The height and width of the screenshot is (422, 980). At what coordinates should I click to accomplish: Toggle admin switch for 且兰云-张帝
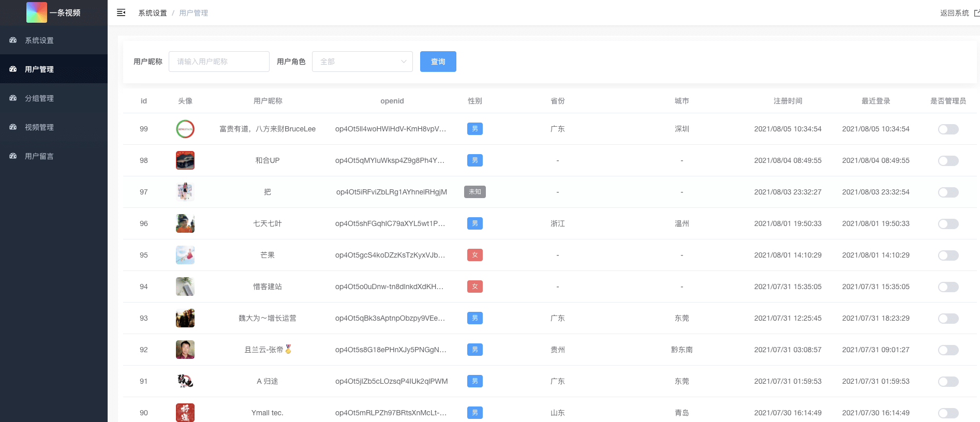coord(948,350)
